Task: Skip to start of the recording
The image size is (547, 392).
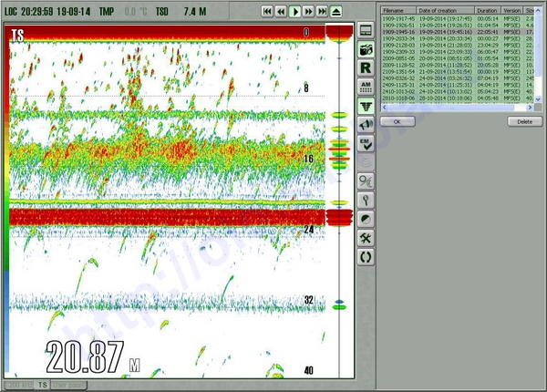Action: coord(268,11)
